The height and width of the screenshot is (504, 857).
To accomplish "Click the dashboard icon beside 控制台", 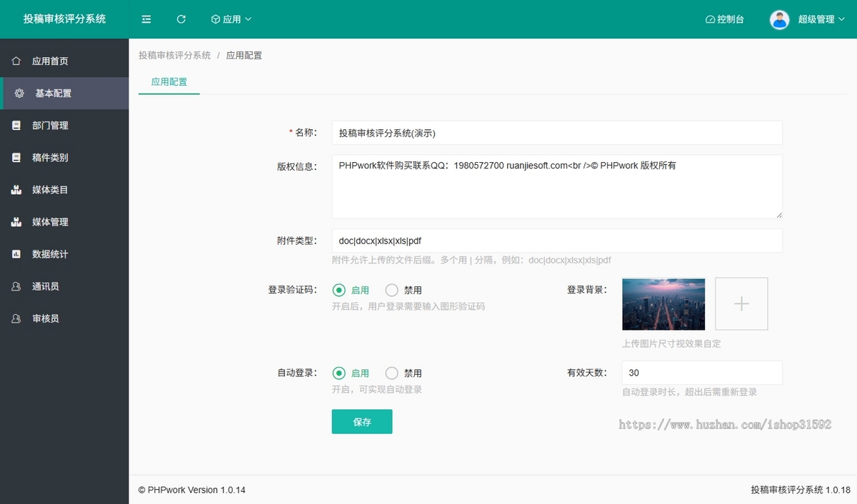I will pos(710,19).
